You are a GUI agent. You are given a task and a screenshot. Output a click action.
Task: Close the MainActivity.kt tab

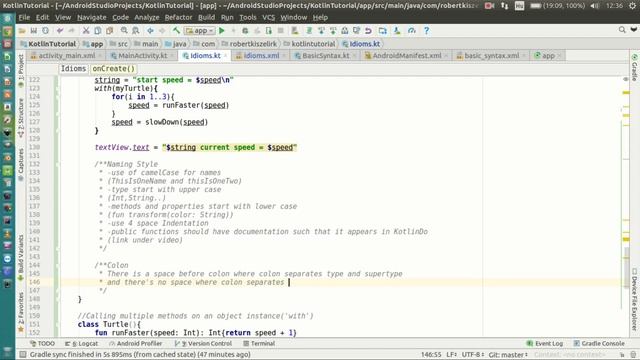pyautogui.click(x=172, y=56)
